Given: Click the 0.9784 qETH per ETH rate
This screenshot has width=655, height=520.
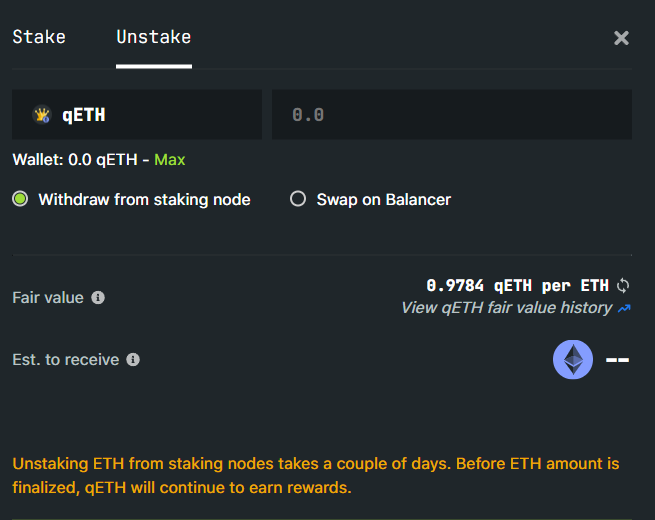Looking at the screenshot, I should (517, 286).
